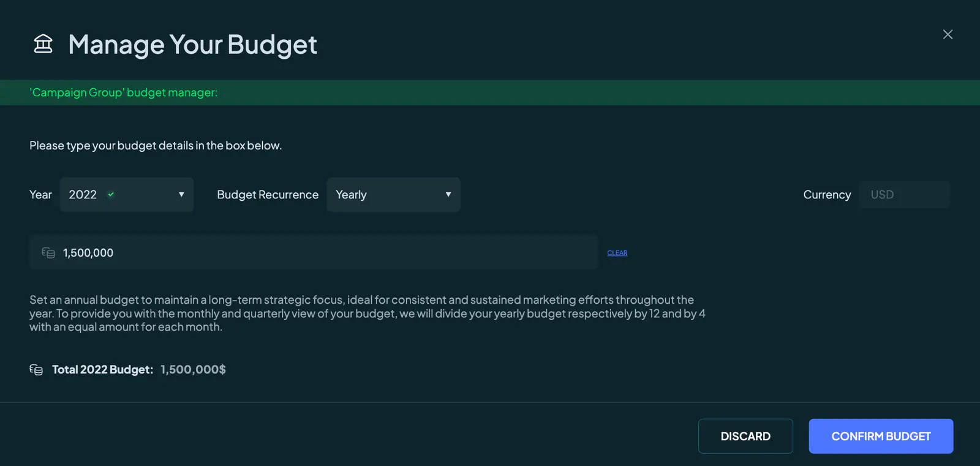This screenshot has width=980, height=466.
Task: Click the Budget Recurrence label
Action: tap(268, 195)
